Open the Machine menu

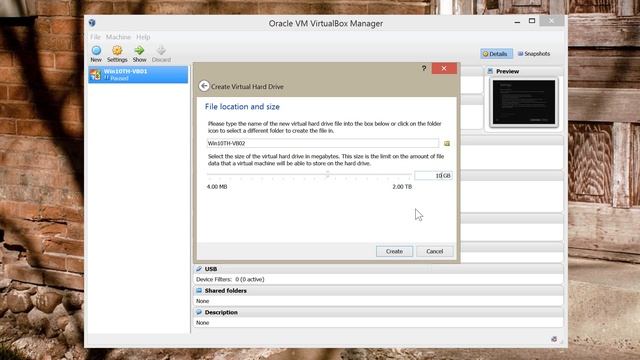pos(118,37)
